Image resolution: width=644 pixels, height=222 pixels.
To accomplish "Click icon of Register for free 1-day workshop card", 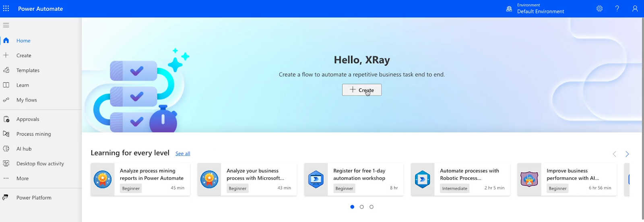I will pos(316,179).
